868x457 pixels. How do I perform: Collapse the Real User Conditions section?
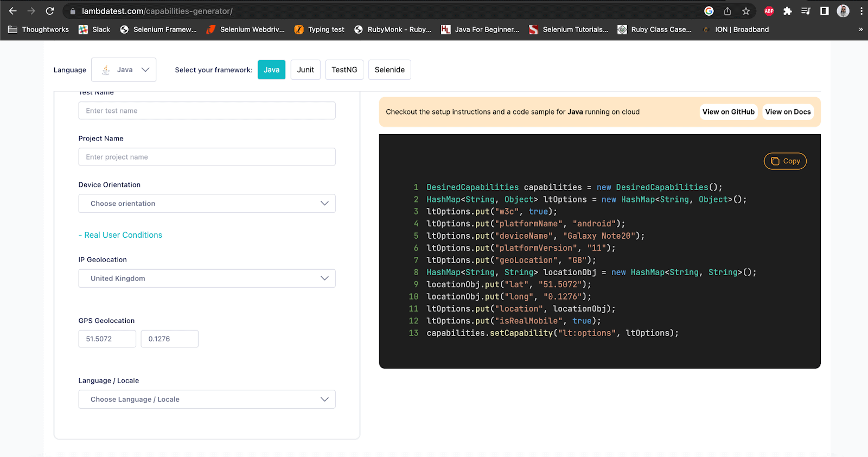coord(120,235)
